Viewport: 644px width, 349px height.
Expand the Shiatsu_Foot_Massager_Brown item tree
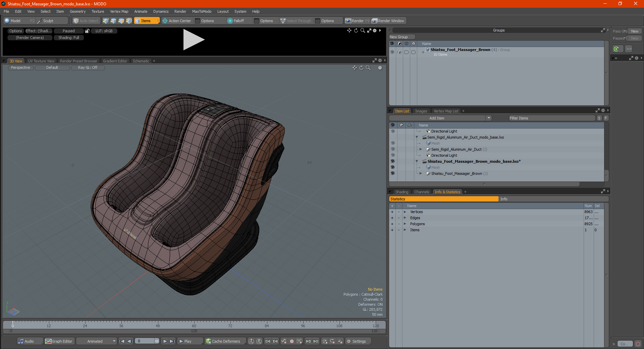click(x=421, y=173)
